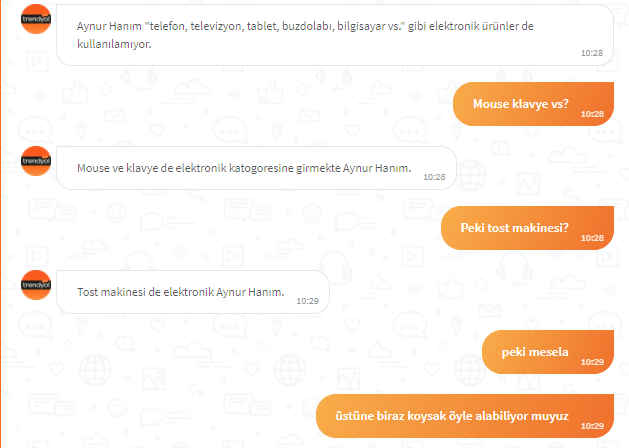Click the word 'kullanılamıyor' in the first message

click(114, 44)
